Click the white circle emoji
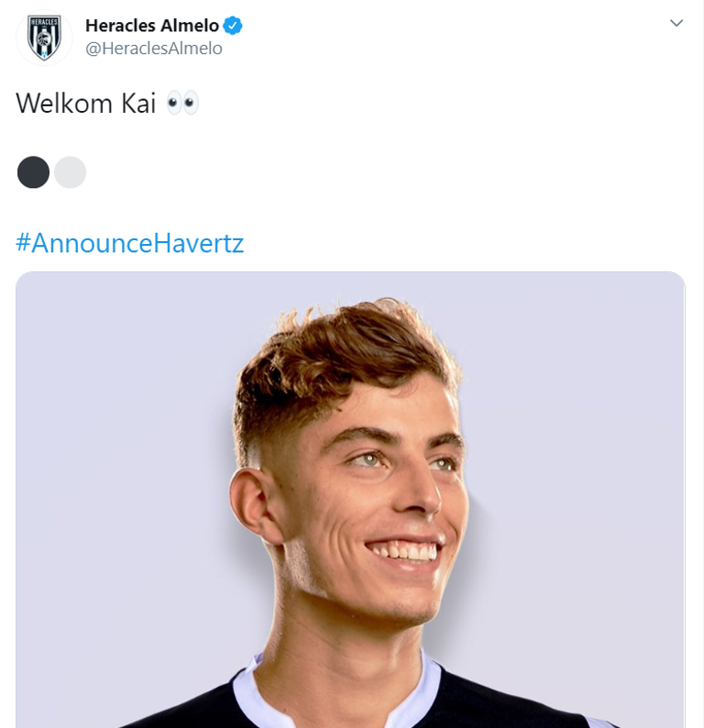 click(x=70, y=172)
